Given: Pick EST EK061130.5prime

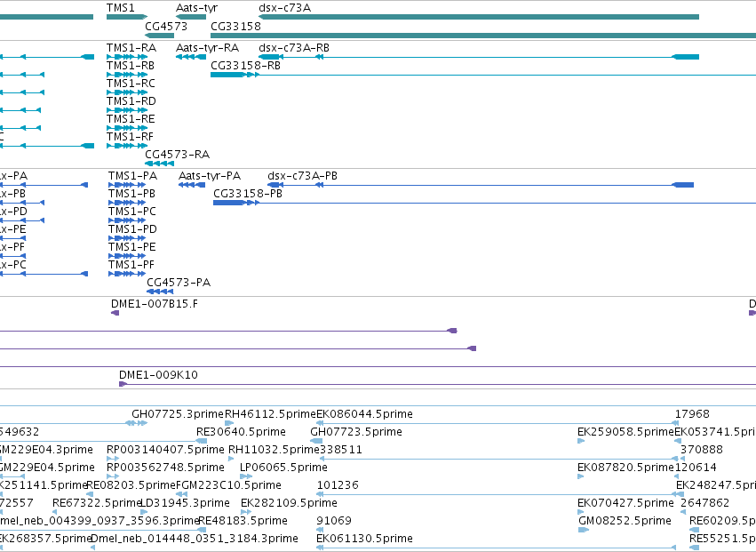Looking at the screenshot, I should pos(364,539).
